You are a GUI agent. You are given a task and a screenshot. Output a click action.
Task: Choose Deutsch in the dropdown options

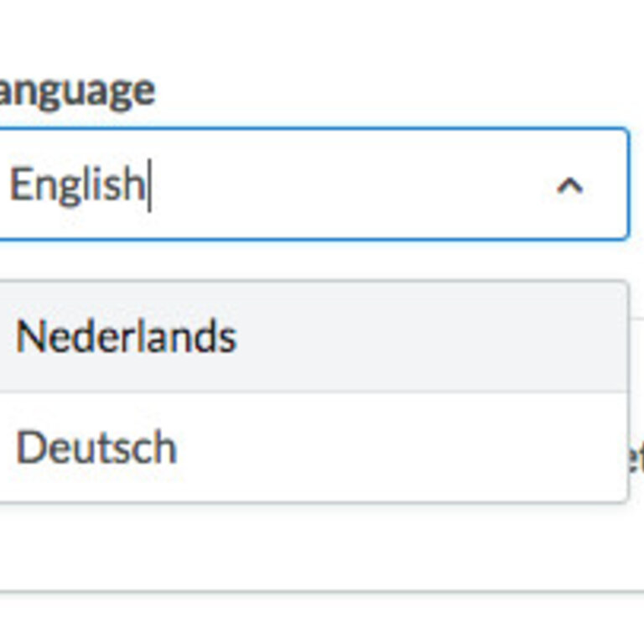pyautogui.click(x=96, y=448)
